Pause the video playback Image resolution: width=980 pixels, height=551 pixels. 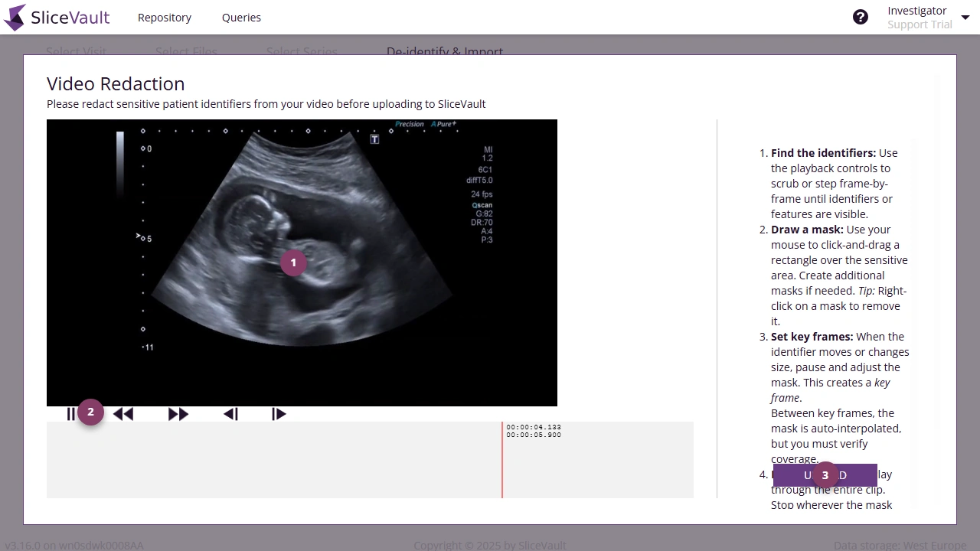pyautogui.click(x=71, y=413)
